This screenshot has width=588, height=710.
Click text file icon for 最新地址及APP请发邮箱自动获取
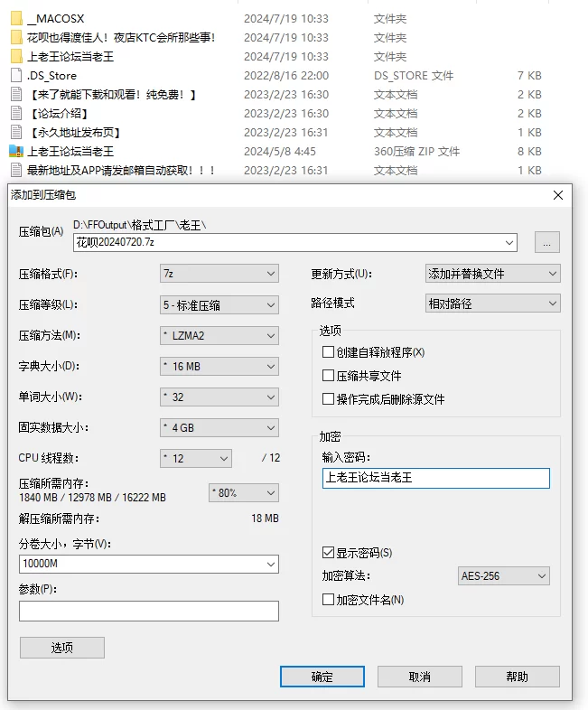(x=16, y=170)
